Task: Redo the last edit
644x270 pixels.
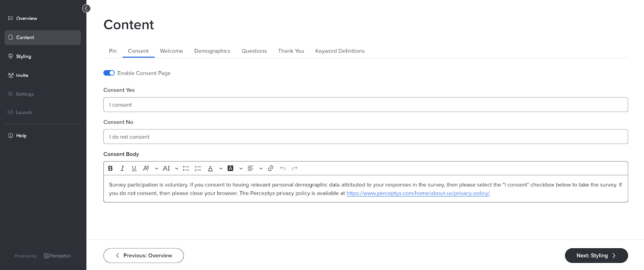Action: pos(295,168)
